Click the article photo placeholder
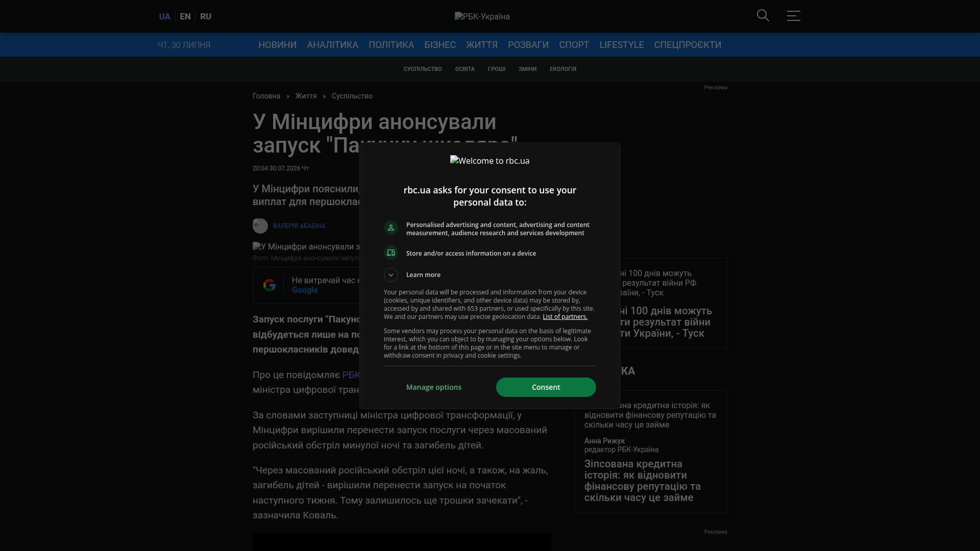The image size is (980, 551). click(306, 247)
